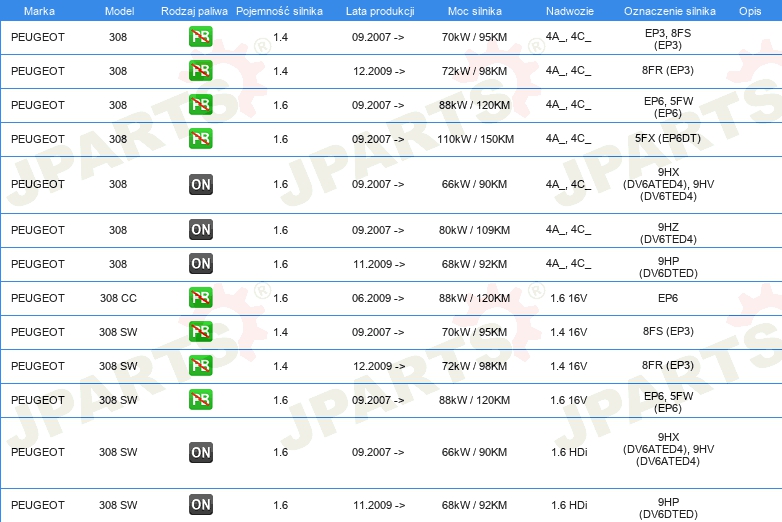
Task: Select the 06.2009 -> production date cell
Action: [378, 298]
